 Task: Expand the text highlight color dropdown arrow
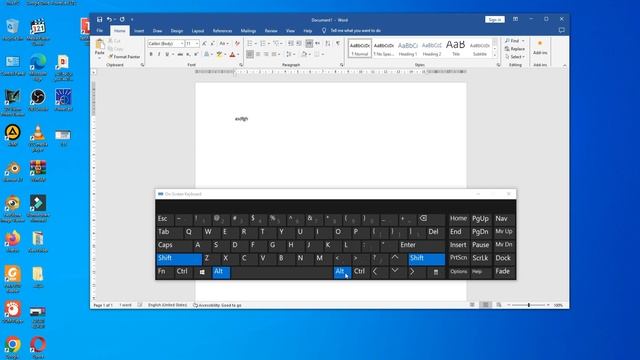coord(225,54)
